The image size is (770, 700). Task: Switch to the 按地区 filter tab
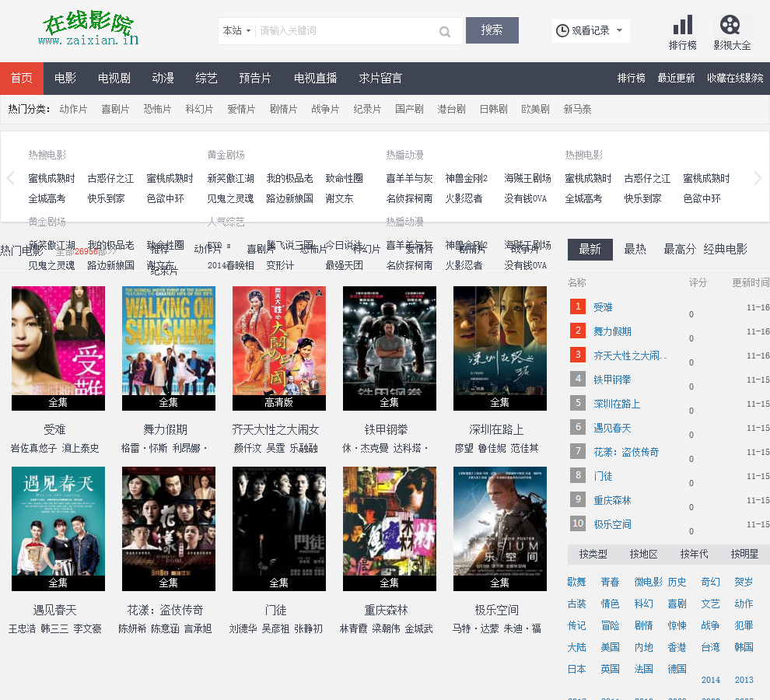click(643, 554)
